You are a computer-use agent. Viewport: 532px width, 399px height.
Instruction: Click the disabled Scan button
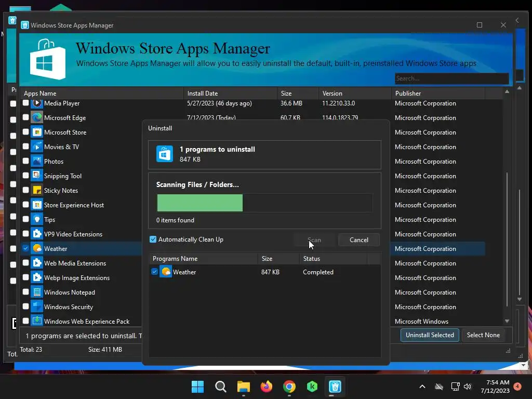[x=314, y=240]
